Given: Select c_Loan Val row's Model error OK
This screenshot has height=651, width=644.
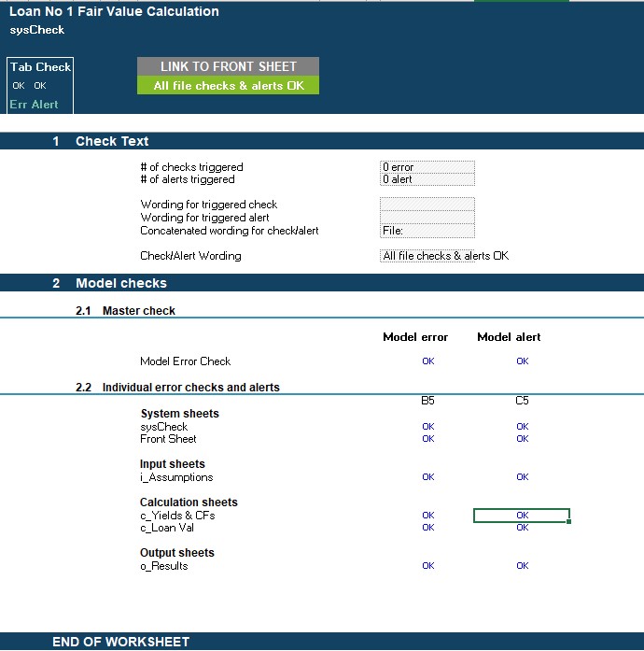Looking at the screenshot, I should pos(428,528).
